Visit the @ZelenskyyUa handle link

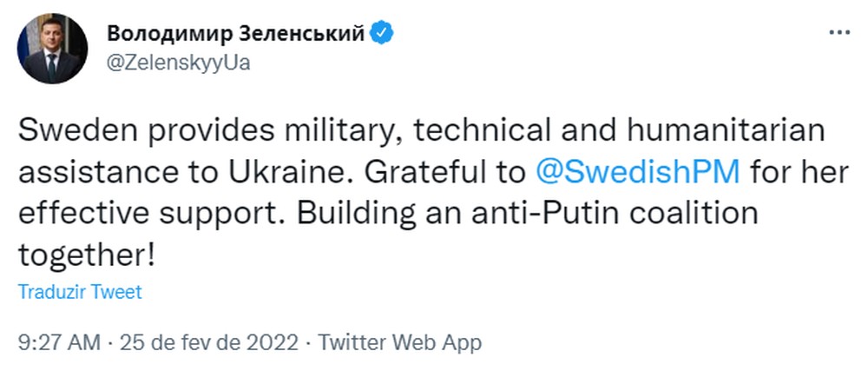178,63
